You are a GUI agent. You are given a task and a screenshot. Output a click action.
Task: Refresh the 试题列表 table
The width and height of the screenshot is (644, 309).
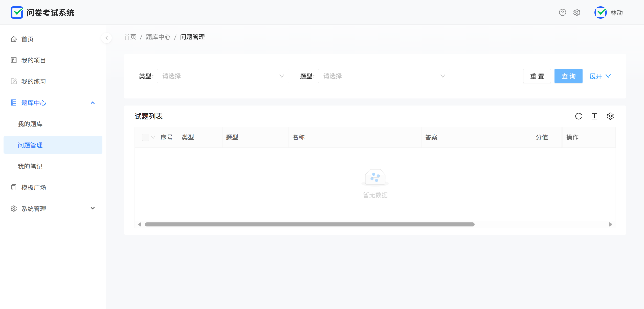579,116
